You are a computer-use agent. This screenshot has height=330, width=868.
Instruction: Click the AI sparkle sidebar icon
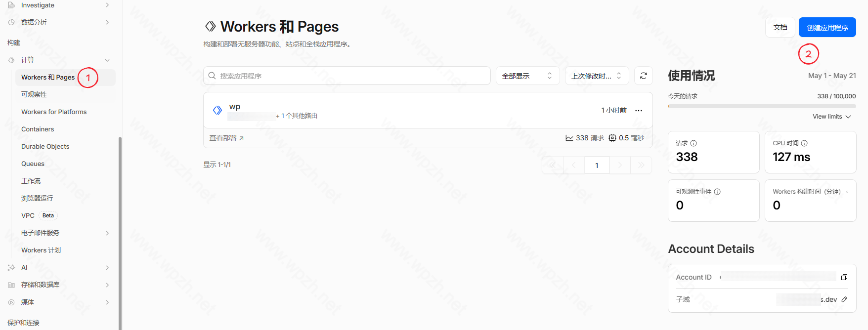[x=11, y=268]
